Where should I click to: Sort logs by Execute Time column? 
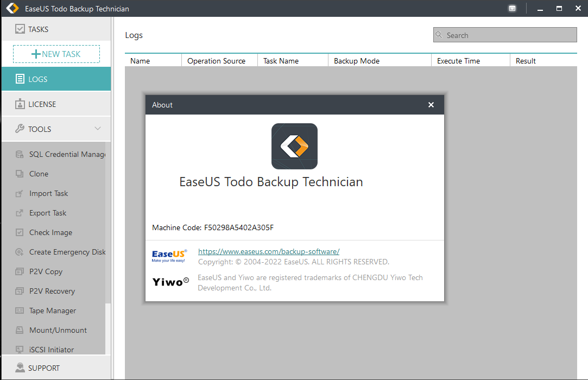click(471, 60)
